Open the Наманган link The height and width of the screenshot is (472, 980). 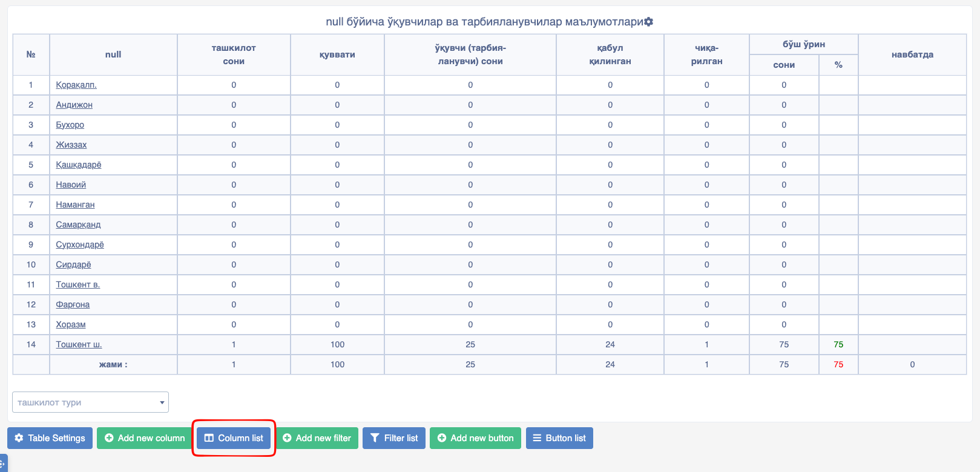[76, 205]
